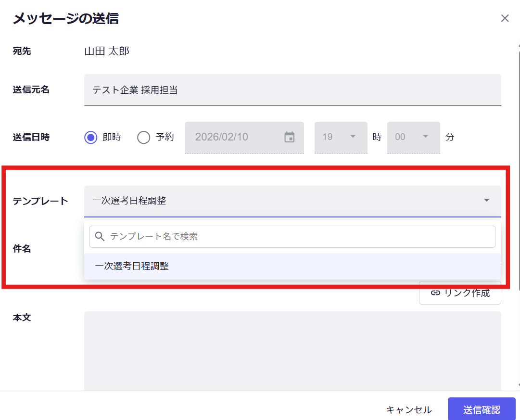The width and height of the screenshot is (520, 420).
Task: Collapse the テンプレート dropdown via its arrow
Action: [486, 201]
